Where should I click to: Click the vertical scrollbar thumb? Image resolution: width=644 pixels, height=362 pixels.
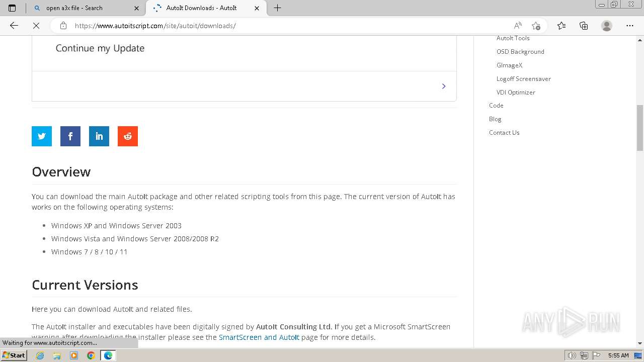click(640, 128)
